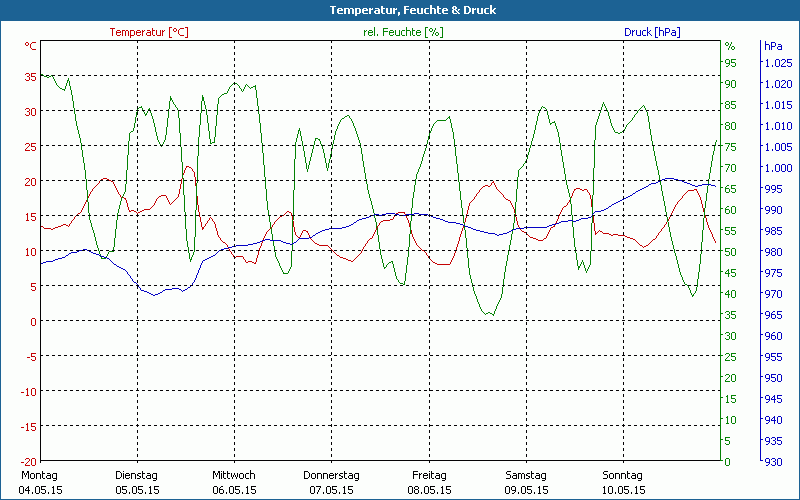Click the humidity axis value '85'
Image resolution: width=800 pixels, height=500 pixels.
tap(731, 105)
